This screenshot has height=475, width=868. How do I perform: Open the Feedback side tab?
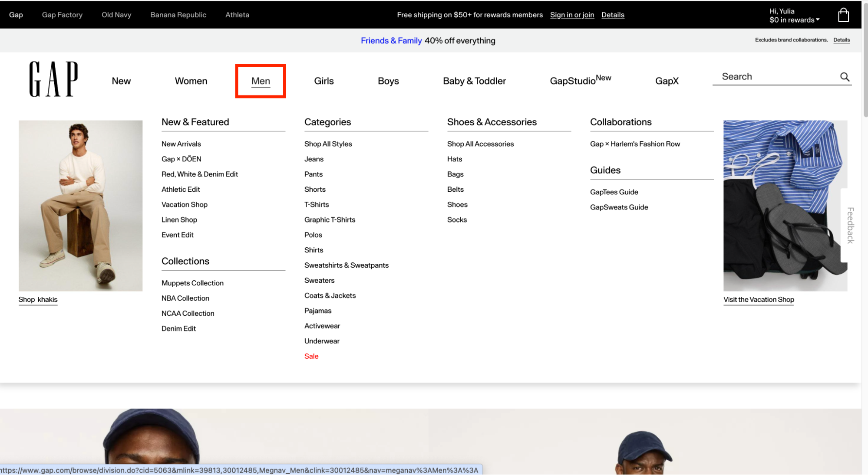point(850,225)
